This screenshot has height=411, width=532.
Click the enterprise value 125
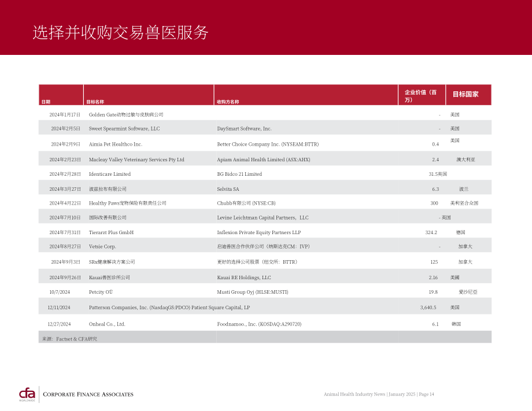[434, 262]
